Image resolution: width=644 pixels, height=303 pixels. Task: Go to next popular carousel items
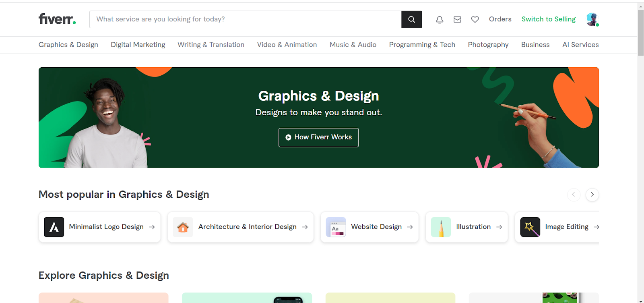point(592,195)
